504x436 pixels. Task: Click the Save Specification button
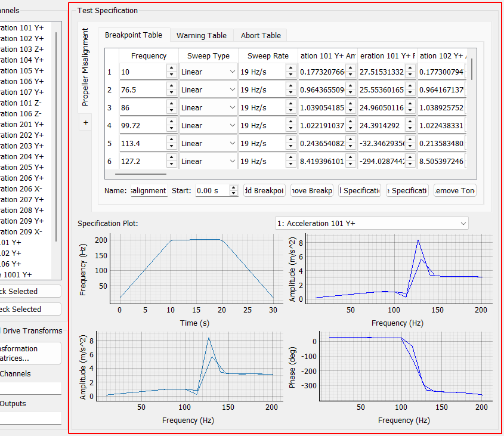pyautogui.click(x=407, y=190)
